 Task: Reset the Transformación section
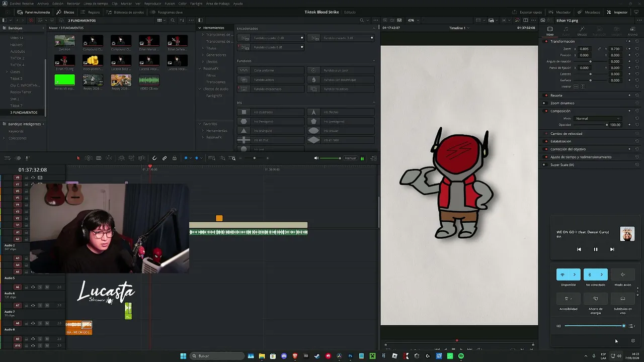(x=637, y=41)
